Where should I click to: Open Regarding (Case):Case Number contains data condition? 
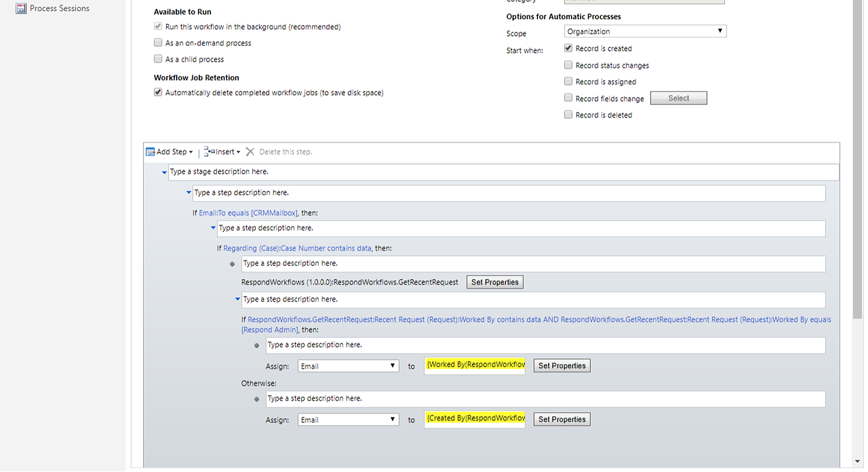297,248
